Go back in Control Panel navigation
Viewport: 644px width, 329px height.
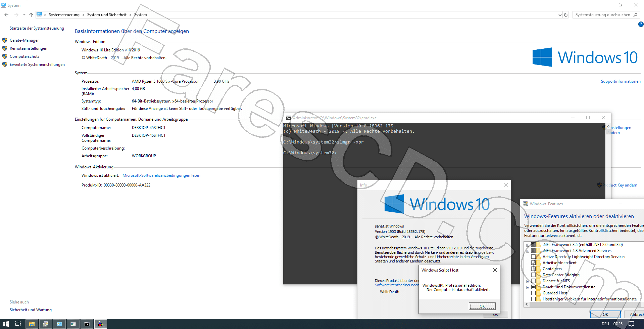6,15
